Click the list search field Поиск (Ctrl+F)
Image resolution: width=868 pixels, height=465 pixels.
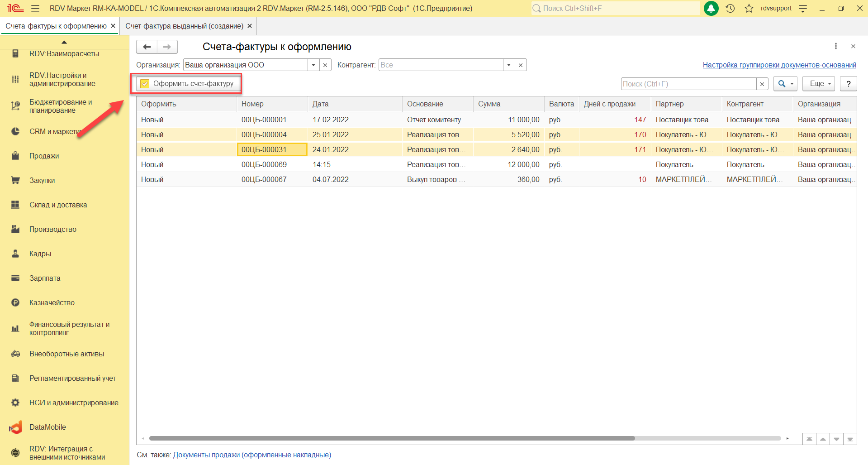click(x=688, y=84)
